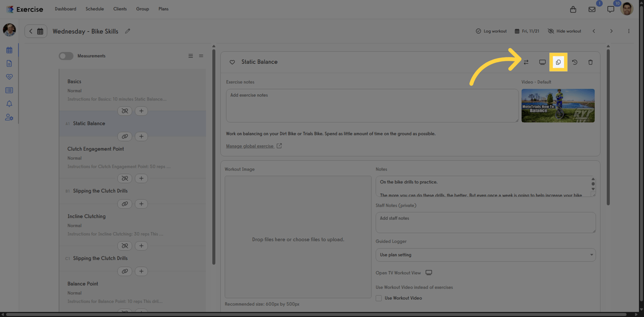The height and width of the screenshot is (317, 644).
Task: Enable the Use Workout Video checkbox
Action: click(379, 298)
